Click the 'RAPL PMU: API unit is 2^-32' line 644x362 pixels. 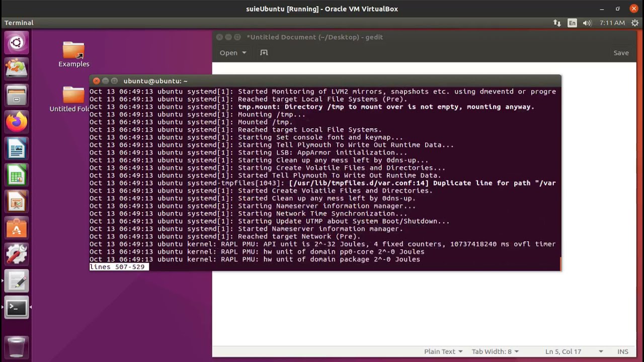click(323, 244)
